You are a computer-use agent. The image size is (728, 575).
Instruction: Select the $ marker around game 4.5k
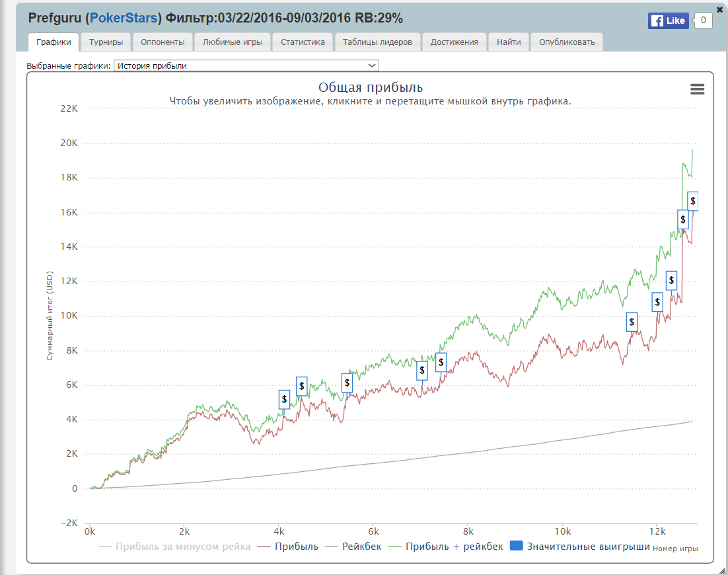point(302,386)
